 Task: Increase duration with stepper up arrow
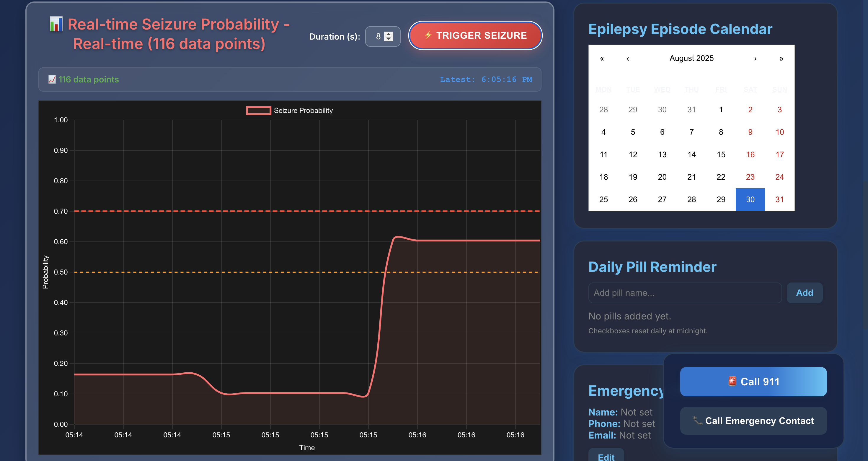[389, 34]
